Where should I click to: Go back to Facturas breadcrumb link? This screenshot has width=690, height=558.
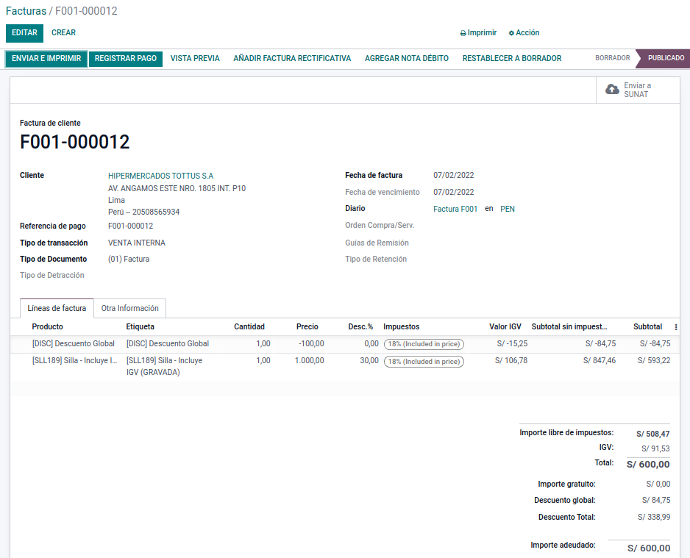[25, 11]
